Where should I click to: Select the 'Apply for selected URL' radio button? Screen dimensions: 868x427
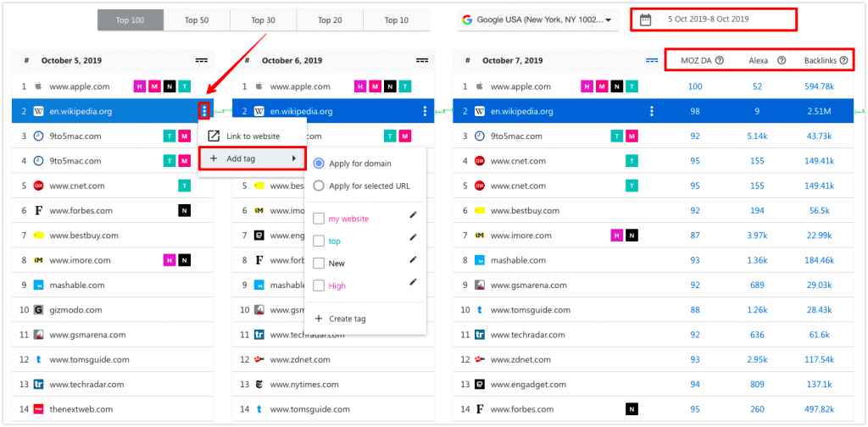point(319,186)
